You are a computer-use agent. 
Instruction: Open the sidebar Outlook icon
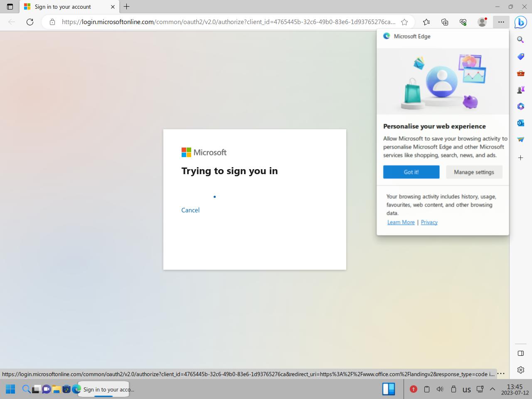click(520, 123)
